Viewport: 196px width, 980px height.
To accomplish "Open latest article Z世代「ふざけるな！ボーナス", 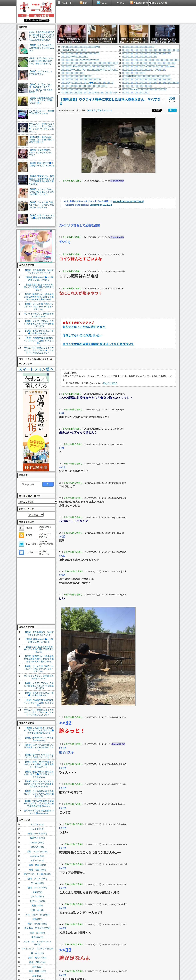I will [x=41, y=61].
